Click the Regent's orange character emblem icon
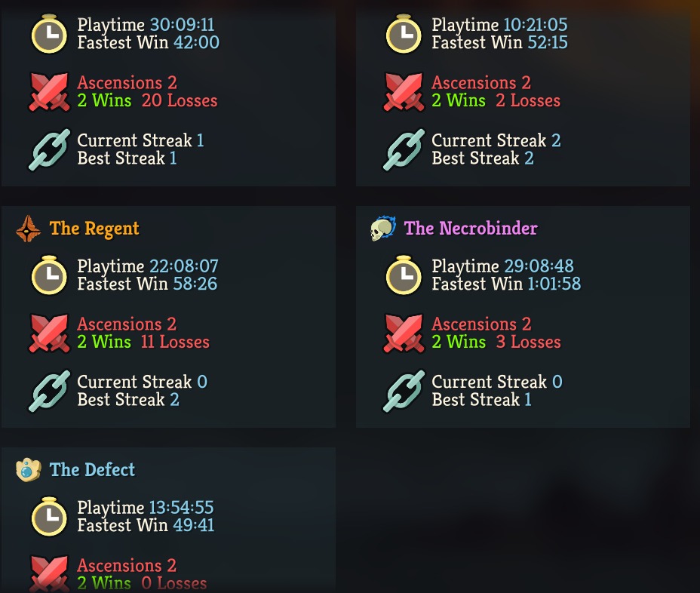This screenshot has height=593, width=700. pos(28,229)
